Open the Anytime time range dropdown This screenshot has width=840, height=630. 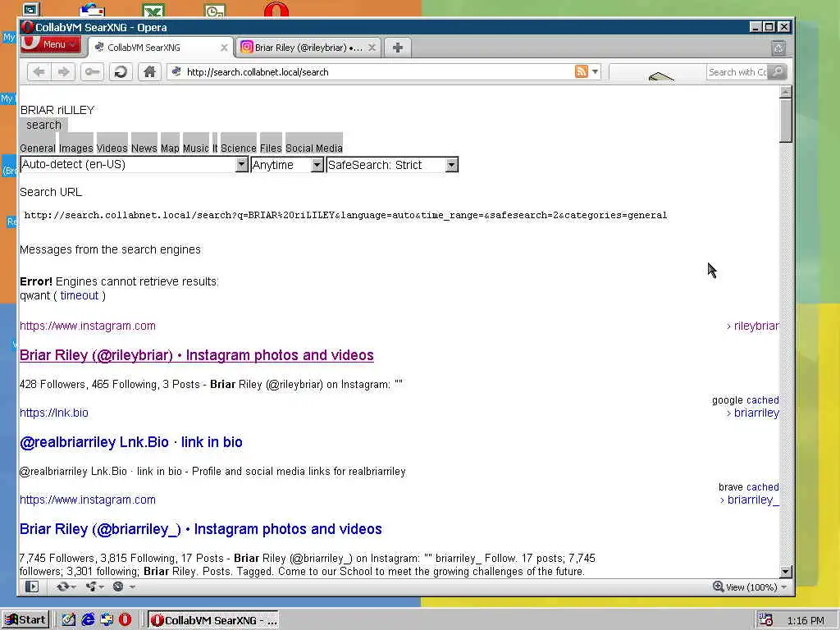click(287, 164)
